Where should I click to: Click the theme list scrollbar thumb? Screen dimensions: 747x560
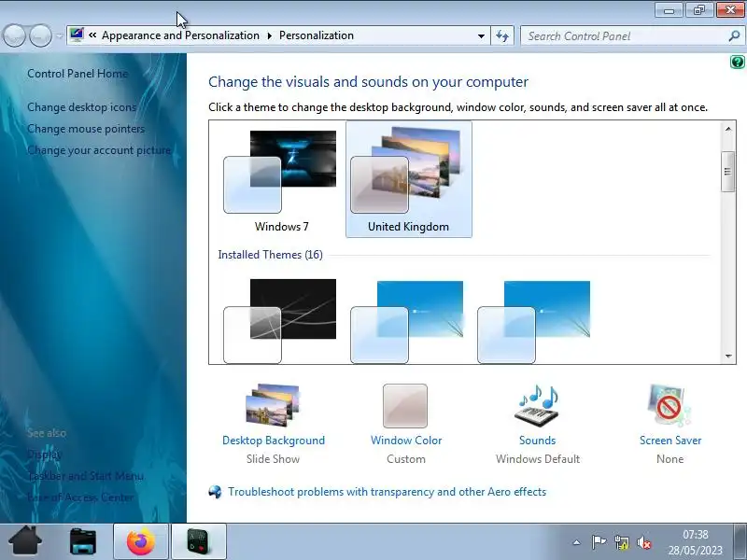tap(727, 172)
